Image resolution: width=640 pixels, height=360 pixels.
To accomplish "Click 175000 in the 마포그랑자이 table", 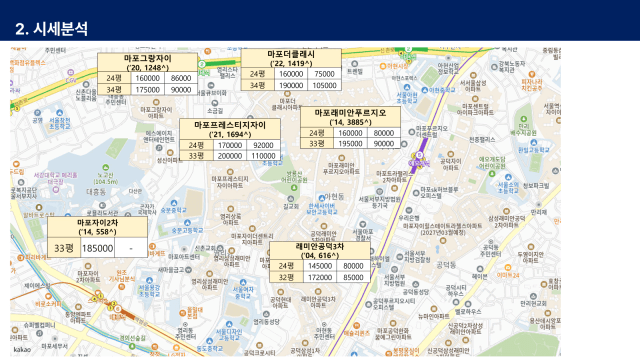I will (x=147, y=89).
